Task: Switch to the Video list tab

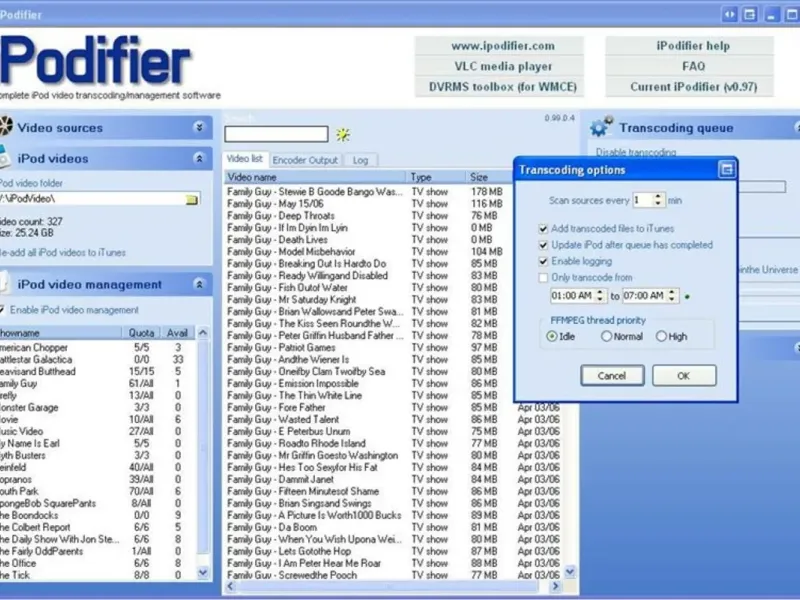Action: point(244,159)
